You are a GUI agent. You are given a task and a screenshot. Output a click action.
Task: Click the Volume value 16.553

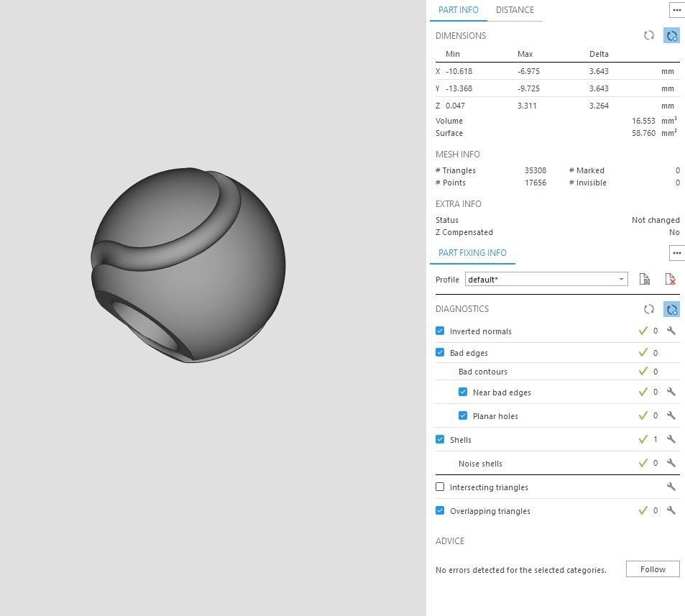coord(643,121)
